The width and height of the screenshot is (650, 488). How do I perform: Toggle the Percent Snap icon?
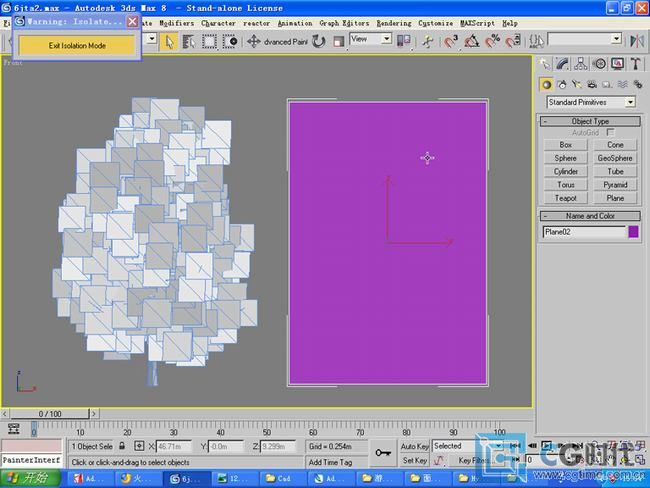pyautogui.click(x=492, y=41)
